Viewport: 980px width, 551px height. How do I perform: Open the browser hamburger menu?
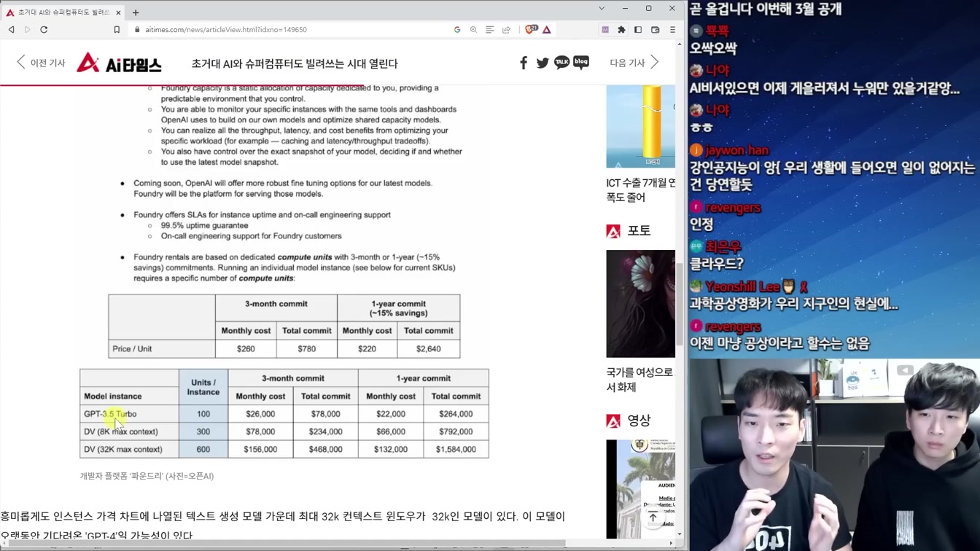point(672,30)
